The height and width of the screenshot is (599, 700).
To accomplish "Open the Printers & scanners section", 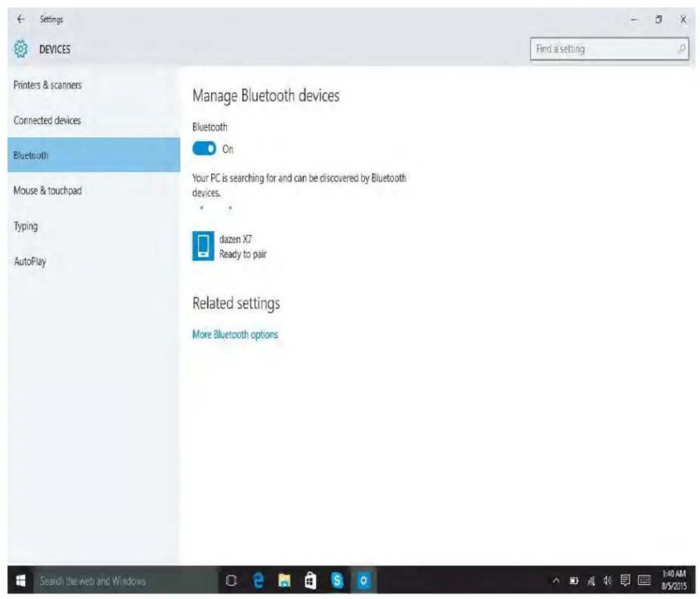I will tap(48, 85).
